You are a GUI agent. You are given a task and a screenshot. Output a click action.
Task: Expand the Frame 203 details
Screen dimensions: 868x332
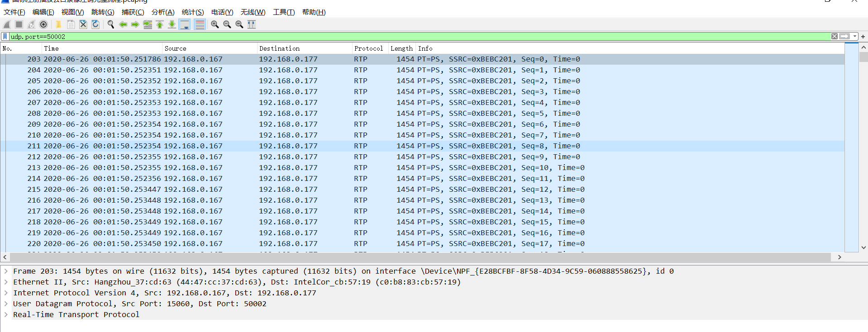pos(6,271)
